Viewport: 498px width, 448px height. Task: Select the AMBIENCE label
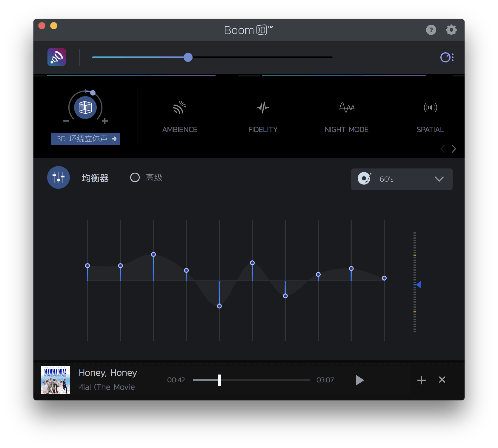click(180, 130)
